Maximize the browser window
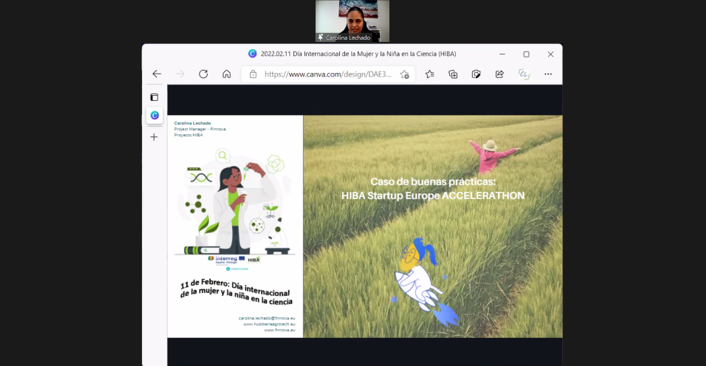 526,54
